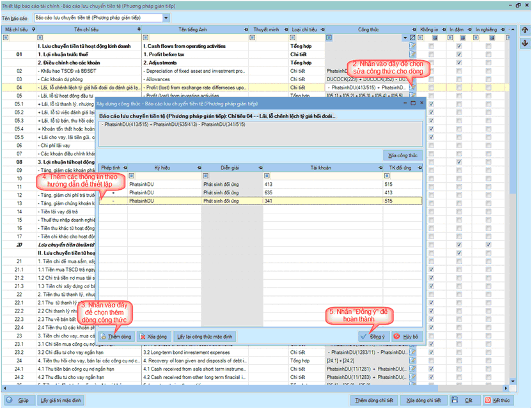This screenshot has width=532, height=409.
Task: Save with the Cất button
Action: (x=465, y=401)
